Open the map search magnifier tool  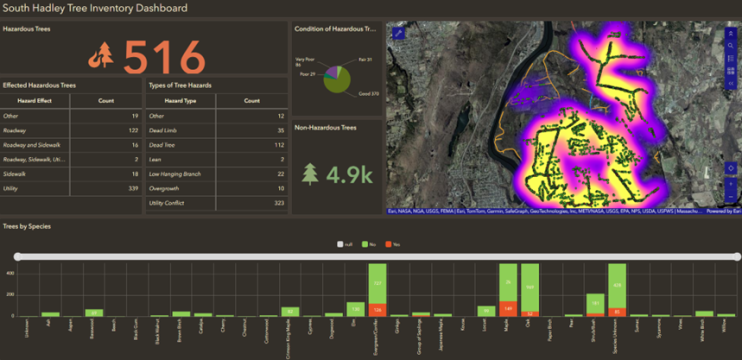(x=731, y=46)
